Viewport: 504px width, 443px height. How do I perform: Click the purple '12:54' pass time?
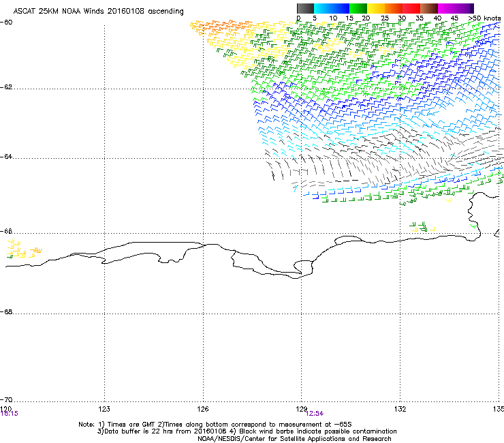[x=315, y=414]
